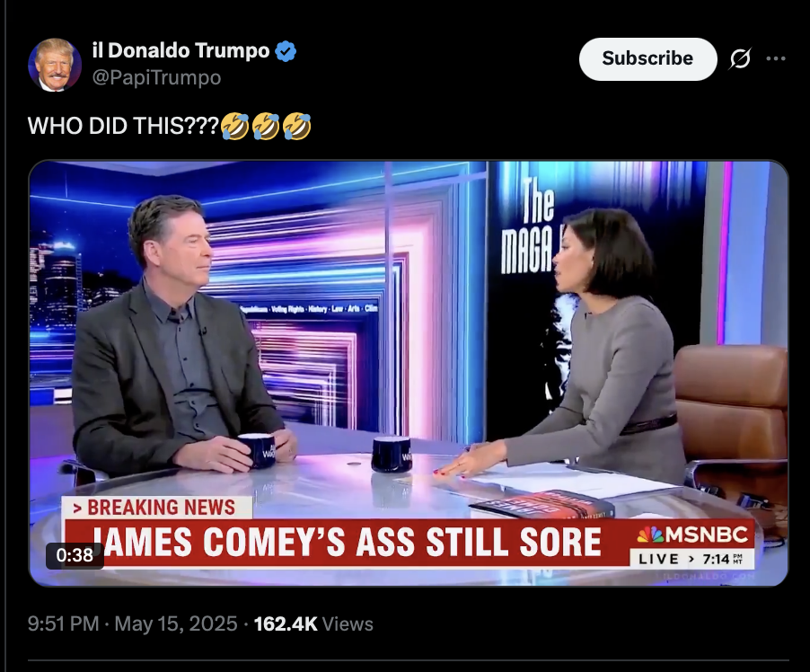Click the JAMES COMEY'S red headline banner
Viewport: 810px width, 672px height.
348,543
